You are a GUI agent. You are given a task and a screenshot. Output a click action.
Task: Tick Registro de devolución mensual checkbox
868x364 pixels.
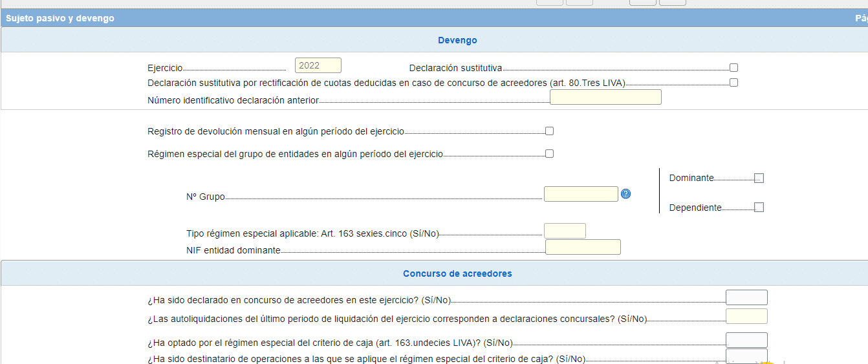(549, 131)
